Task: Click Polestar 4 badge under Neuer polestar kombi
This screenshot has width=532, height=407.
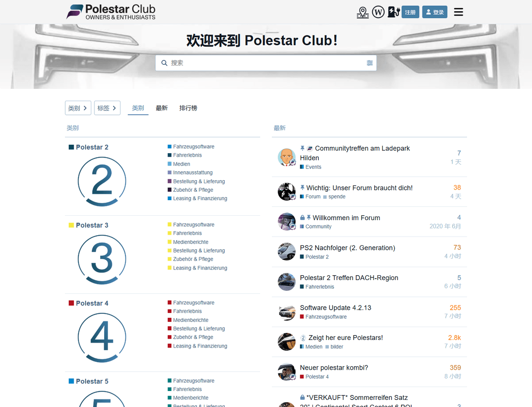Action: (314, 377)
